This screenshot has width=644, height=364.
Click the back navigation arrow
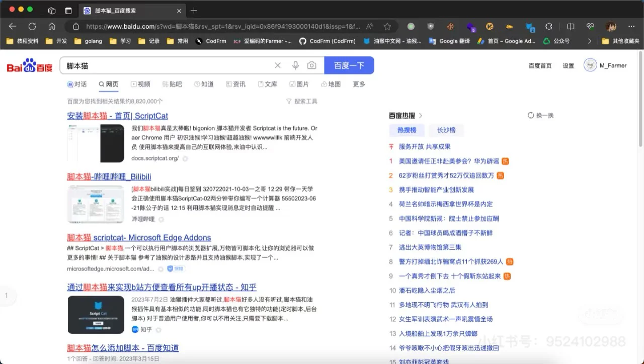[12, 26]
